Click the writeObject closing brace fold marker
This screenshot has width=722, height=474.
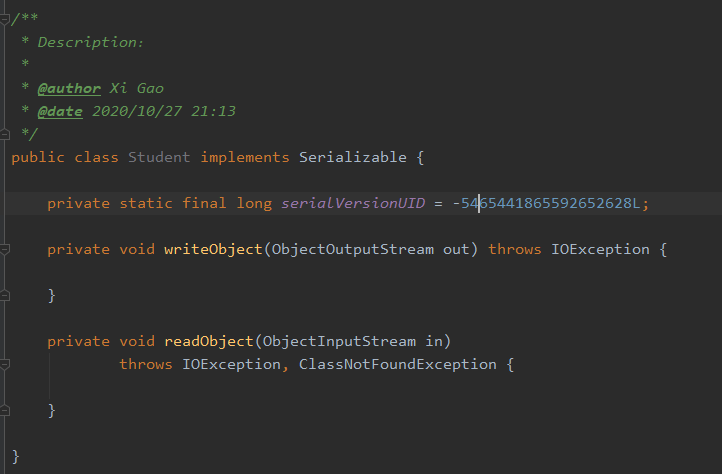[5, 295]
